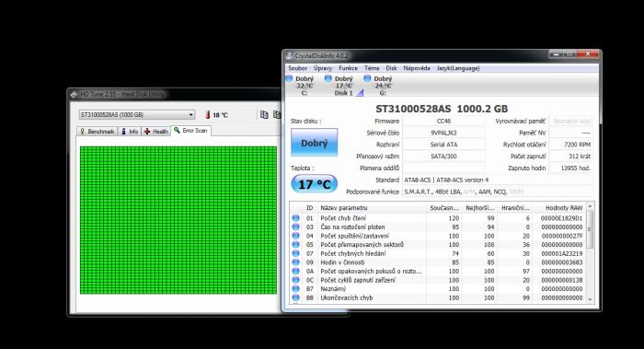
Task: Open the Jazyk(Language) menu
Action: tap(458, 68)
